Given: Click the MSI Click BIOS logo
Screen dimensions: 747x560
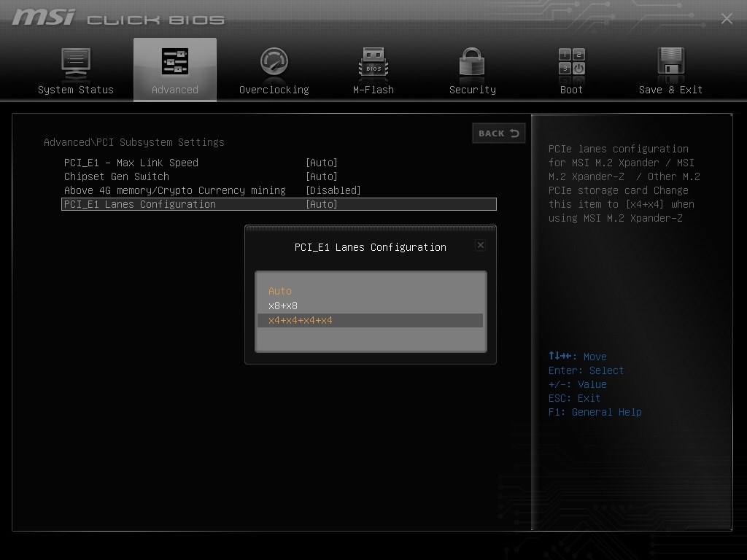Looking at the screenshot, I should 118,18.
